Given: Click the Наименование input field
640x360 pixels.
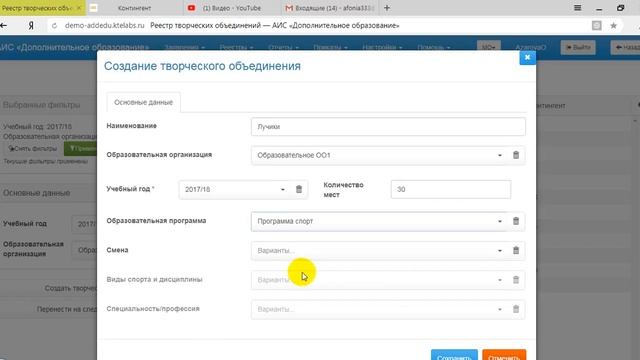Looking at the screenshot, I should pos(388,127).
